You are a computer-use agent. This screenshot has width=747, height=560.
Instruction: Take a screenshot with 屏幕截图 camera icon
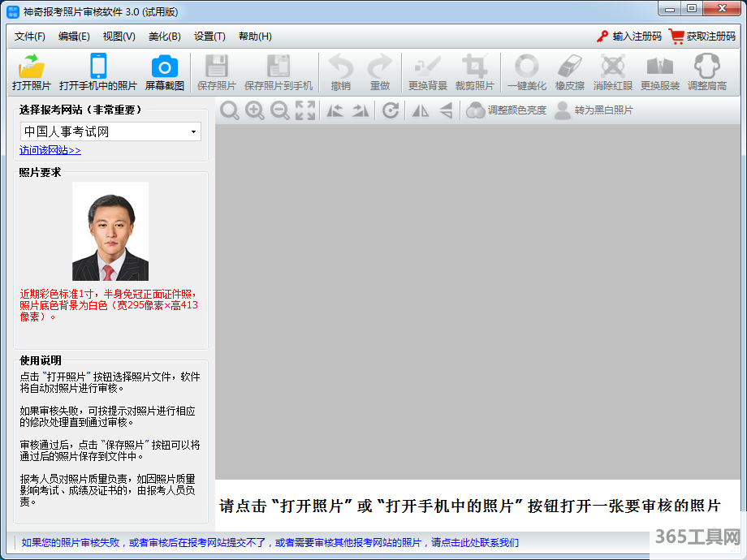(x=165, y=72)
